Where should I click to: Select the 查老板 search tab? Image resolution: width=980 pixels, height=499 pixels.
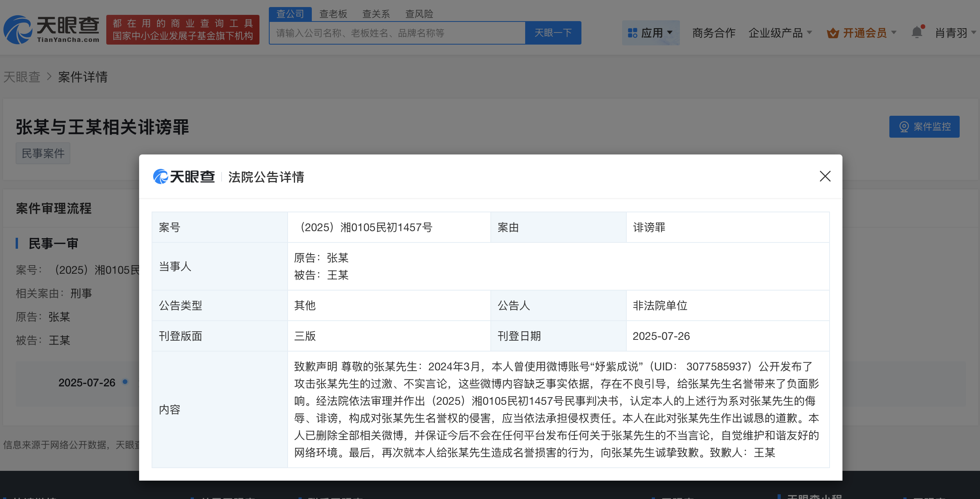tap(333, 14)
